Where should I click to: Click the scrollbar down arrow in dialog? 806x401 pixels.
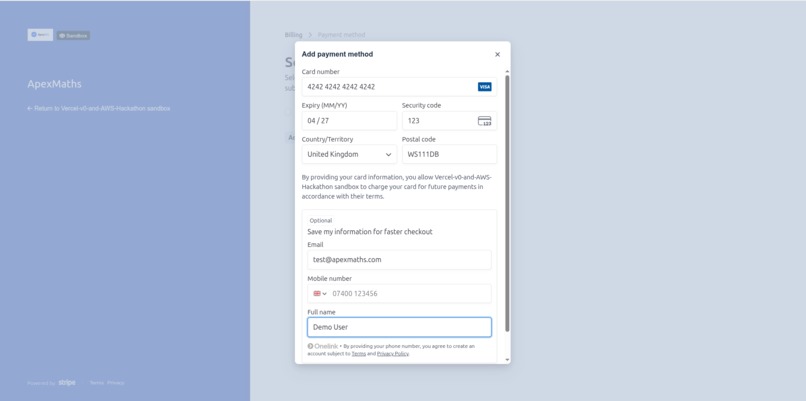[x=507, y=360]
